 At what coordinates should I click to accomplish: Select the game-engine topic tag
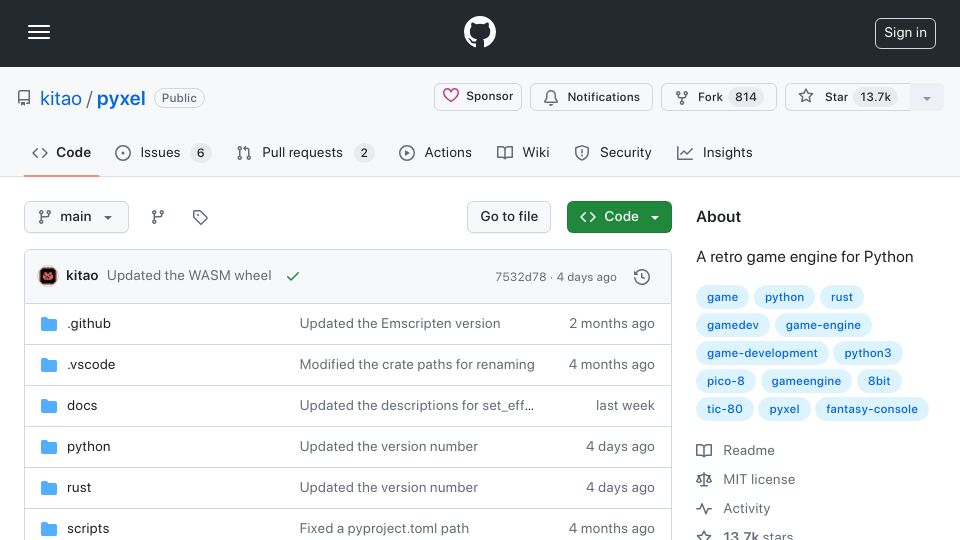pos(823,325)
